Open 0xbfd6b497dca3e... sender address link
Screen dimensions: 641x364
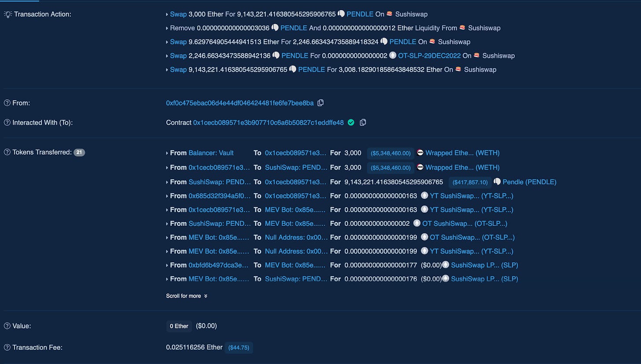click(218, 265)
